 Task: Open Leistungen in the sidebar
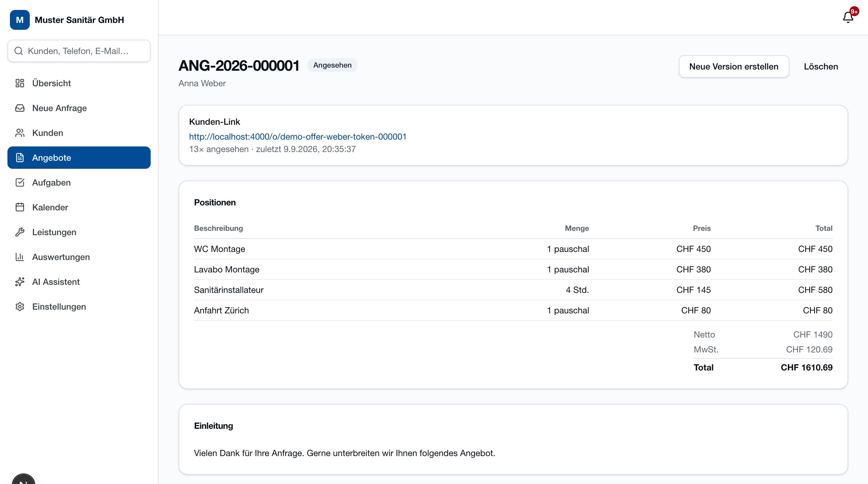point(79,232)
